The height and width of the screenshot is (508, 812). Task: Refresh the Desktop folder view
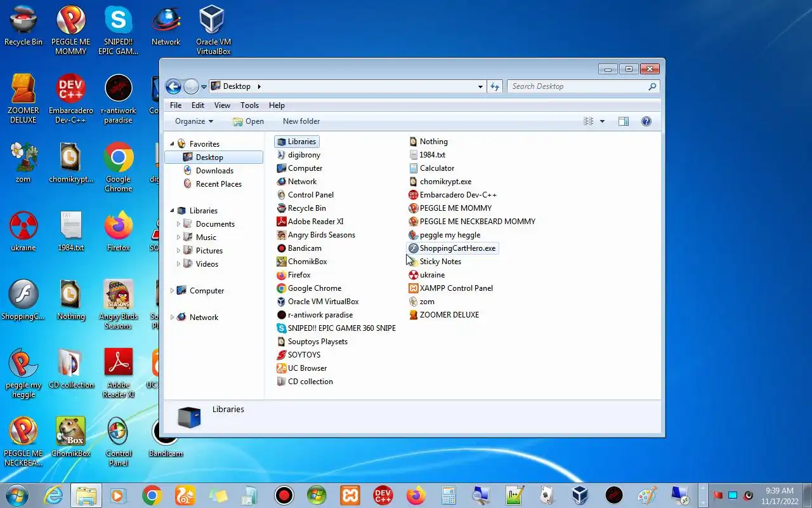(495, 86)
